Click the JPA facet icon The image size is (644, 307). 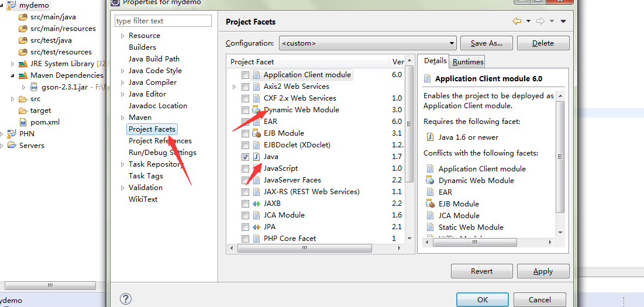click(257, 227)
